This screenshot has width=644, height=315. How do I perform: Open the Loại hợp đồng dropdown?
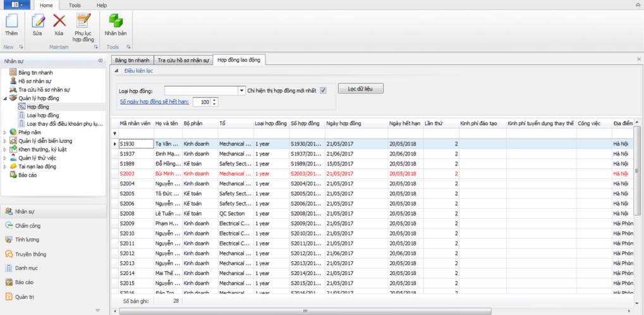(241, 90)
